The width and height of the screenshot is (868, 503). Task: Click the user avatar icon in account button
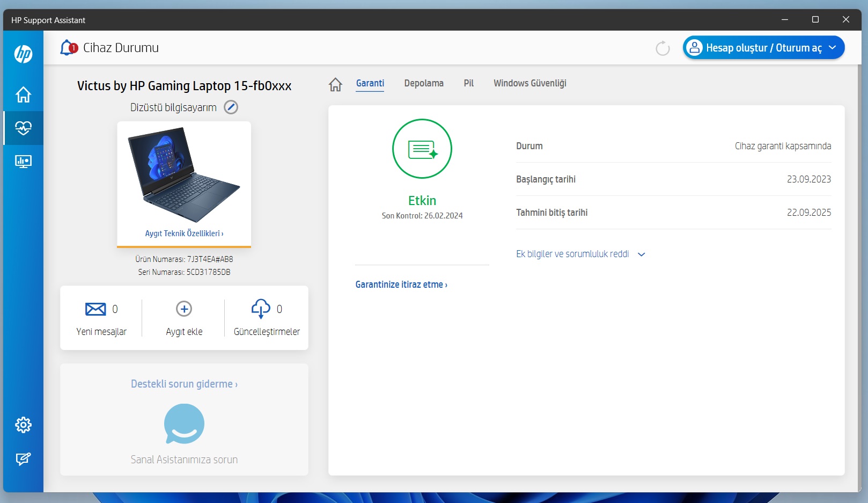[694, 48]
